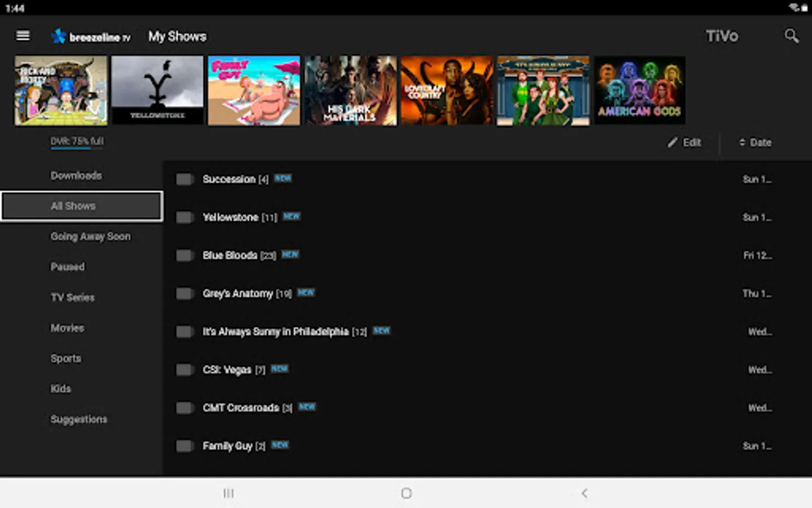Click the My Shows title
812x508 pixels.
[178, 37]
